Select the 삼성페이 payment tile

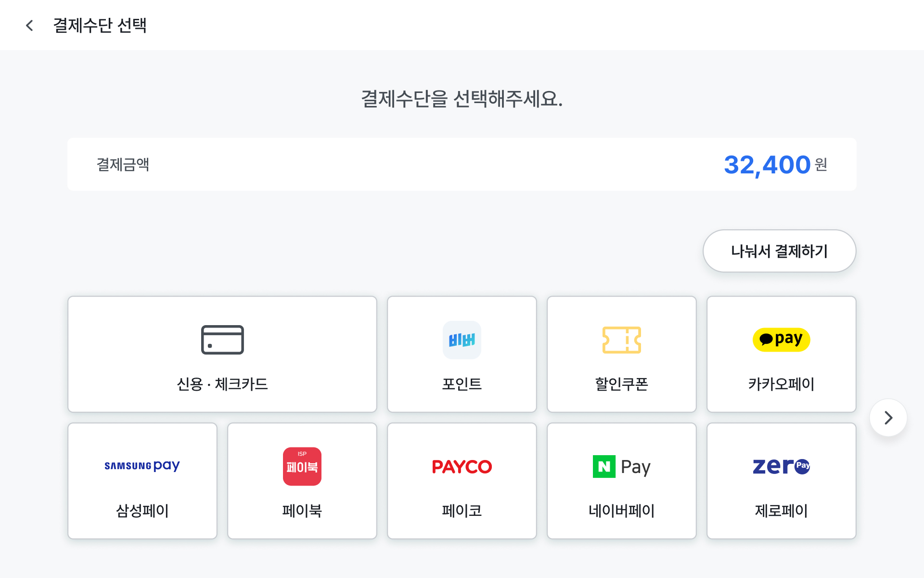142,481
